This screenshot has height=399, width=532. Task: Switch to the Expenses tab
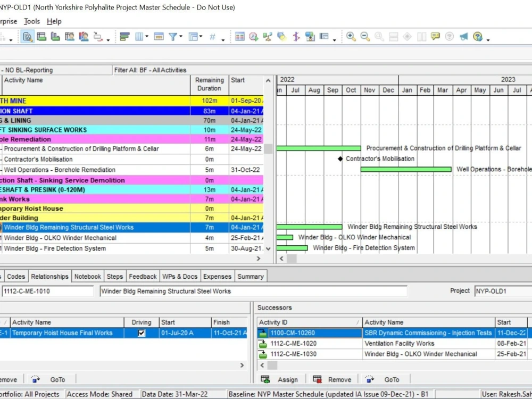pyautogui.click(x=217, y=276)
